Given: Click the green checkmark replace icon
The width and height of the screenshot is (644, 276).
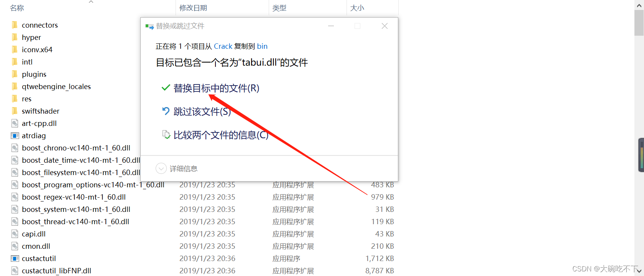Looking at the screenshot, I should coord(166,88).
